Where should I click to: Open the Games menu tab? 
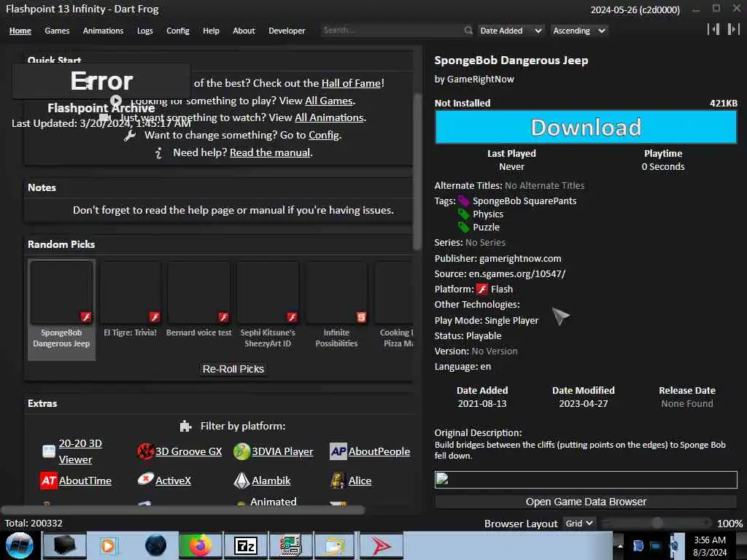[x=57, y=31]
